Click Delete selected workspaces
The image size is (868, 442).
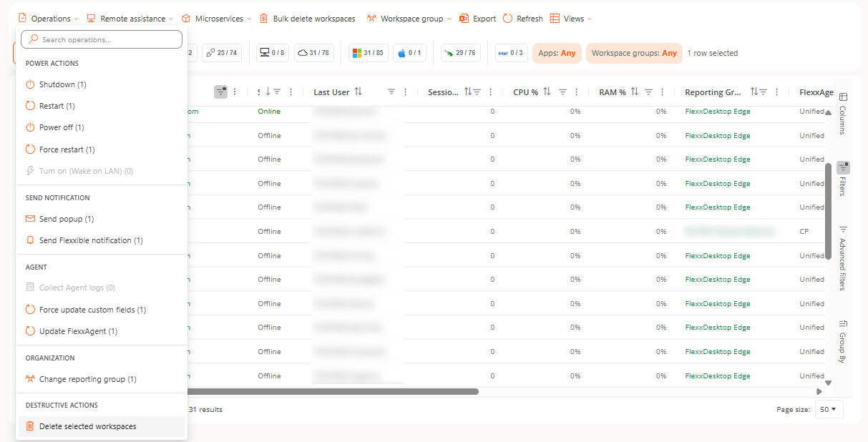[x=102, y=426]
